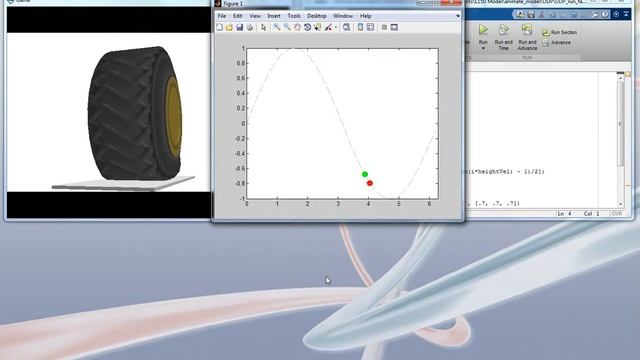The width and height of the screenshot is (640, 360).
Task: Click the green Run button in MATLAB editor
Action: [483, 30]
